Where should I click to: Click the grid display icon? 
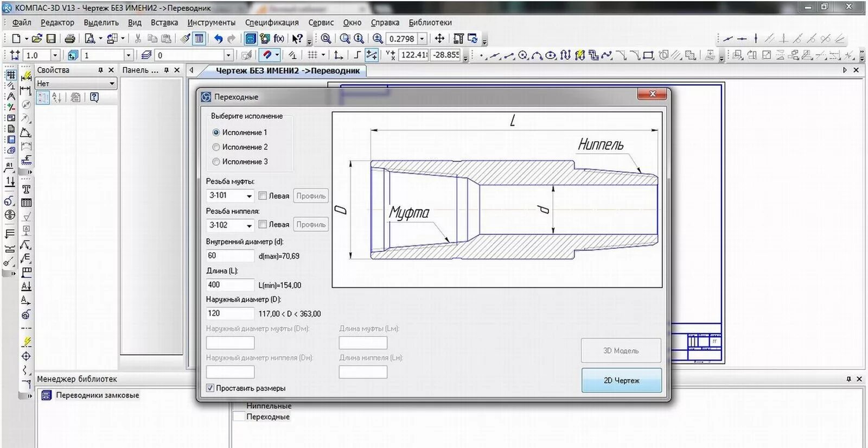[312, 55]
